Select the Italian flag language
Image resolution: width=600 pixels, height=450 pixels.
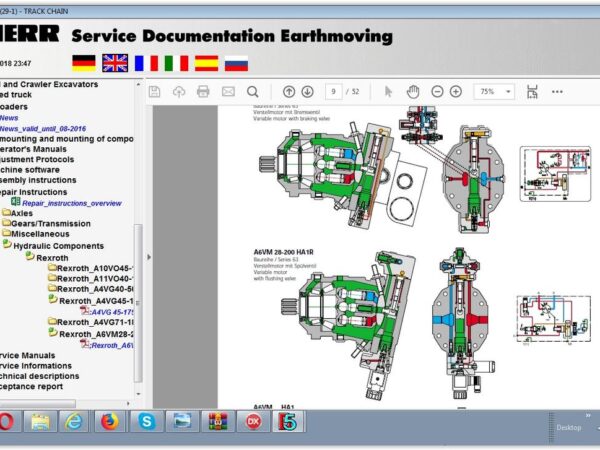pyautogui.click(x=176, y=63)
